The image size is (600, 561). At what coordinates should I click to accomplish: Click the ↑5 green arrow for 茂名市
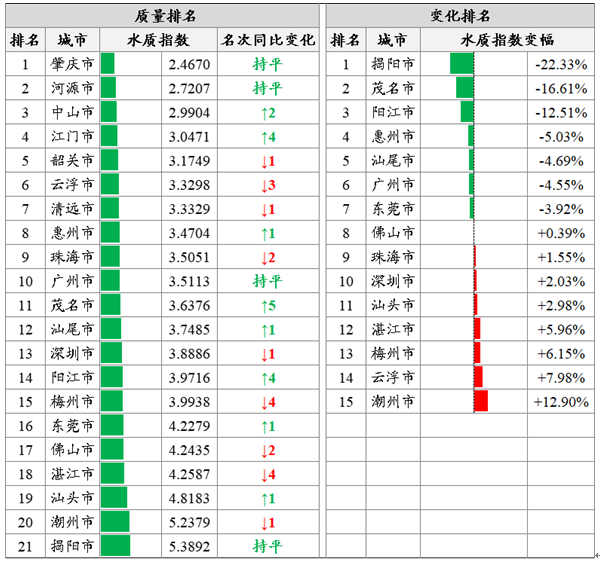pyautogui.click(x=267, y=305)
